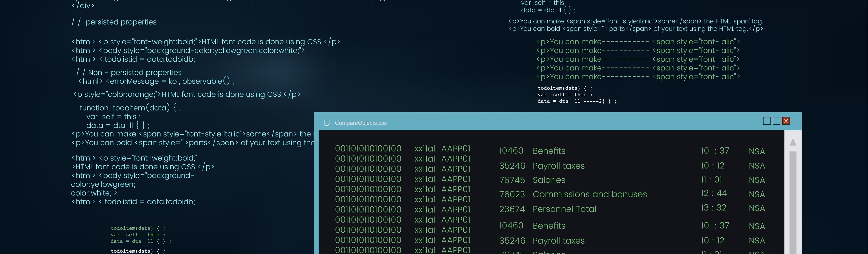The height and width of the screenshot is (254, 868).
Task: Click the time value "12 : 44"
Action: [x=714, y=193]
